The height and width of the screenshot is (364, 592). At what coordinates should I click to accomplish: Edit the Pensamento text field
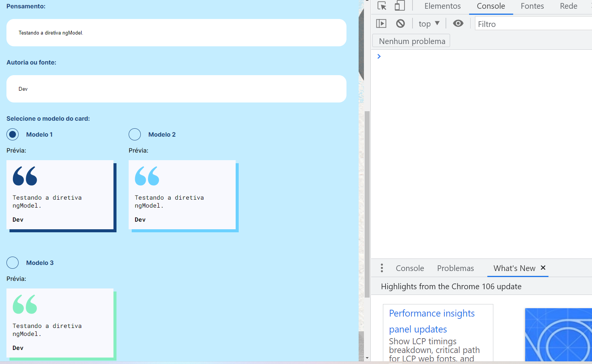[x=176, y=33]
